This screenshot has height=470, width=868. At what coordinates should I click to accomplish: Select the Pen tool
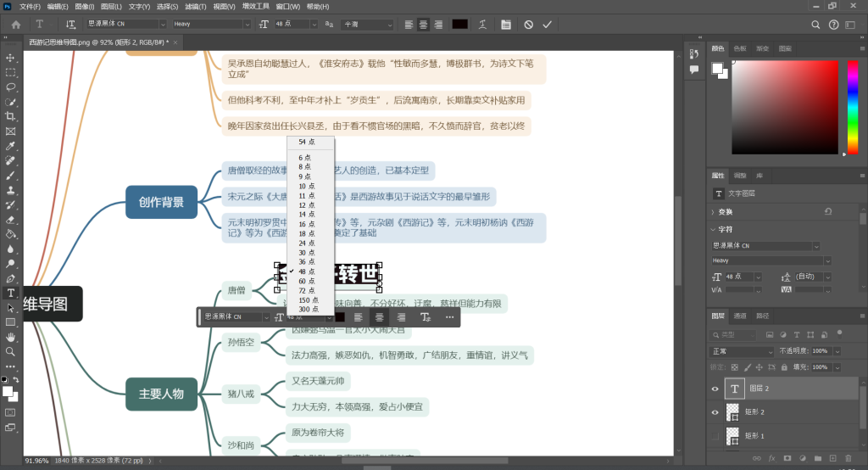pos(10,278)
